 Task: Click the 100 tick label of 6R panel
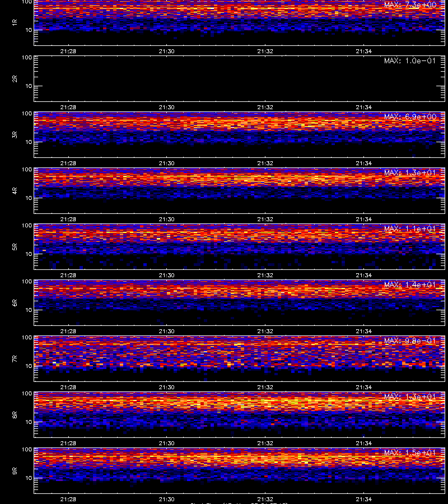click(27, 282)
